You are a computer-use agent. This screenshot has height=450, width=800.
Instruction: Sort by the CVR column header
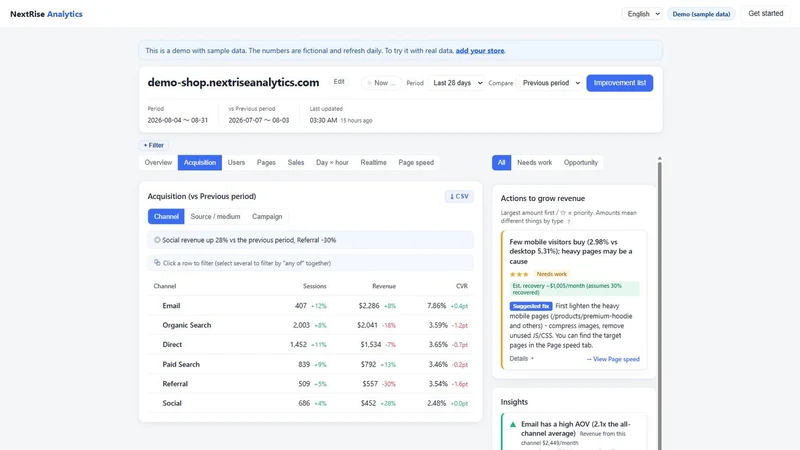pyautogui.click(x=462, y=286)
